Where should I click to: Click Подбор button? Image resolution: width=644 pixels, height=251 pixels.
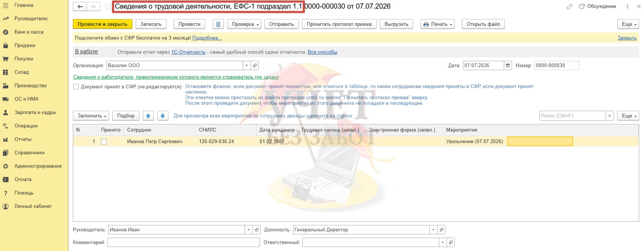126,116
